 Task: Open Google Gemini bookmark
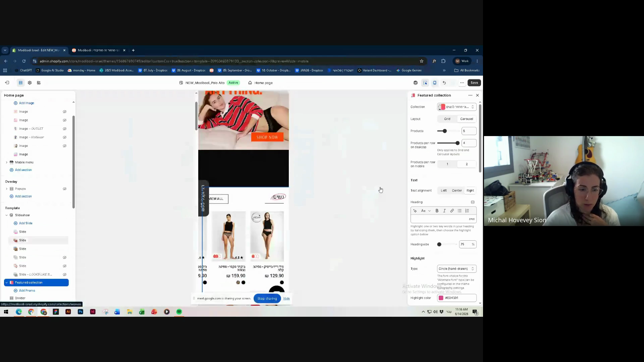(409, 70)
